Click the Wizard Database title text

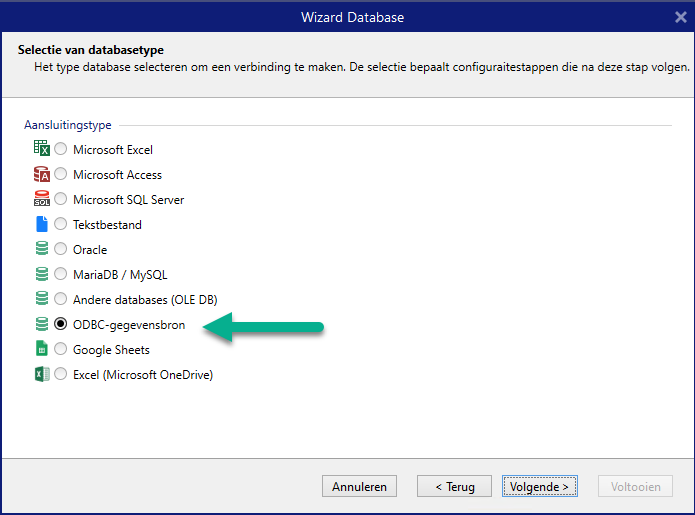(352, 17)
